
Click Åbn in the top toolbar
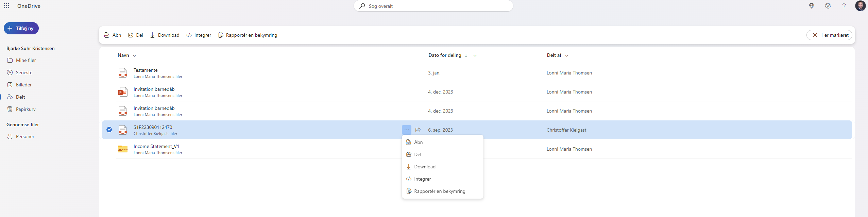pos(113,35)
